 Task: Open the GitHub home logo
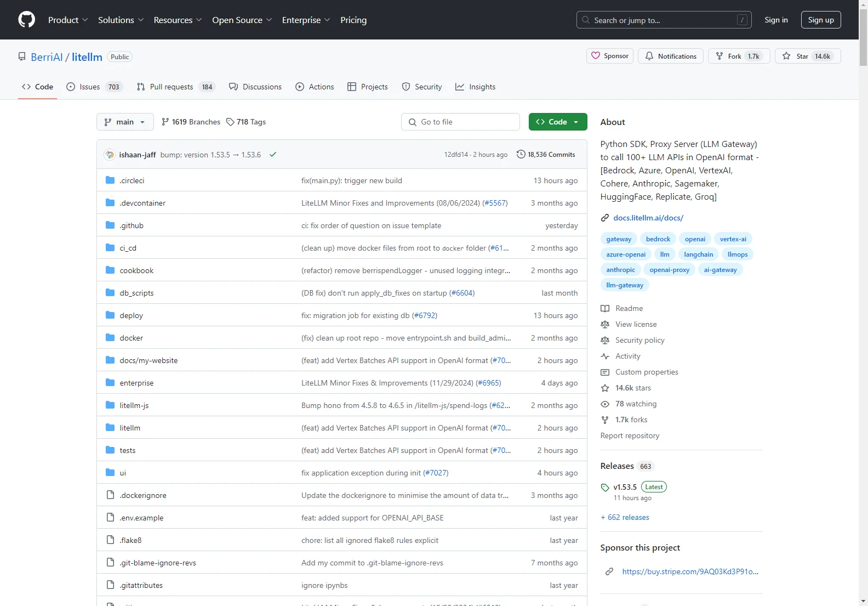click(x=26, y=20)
